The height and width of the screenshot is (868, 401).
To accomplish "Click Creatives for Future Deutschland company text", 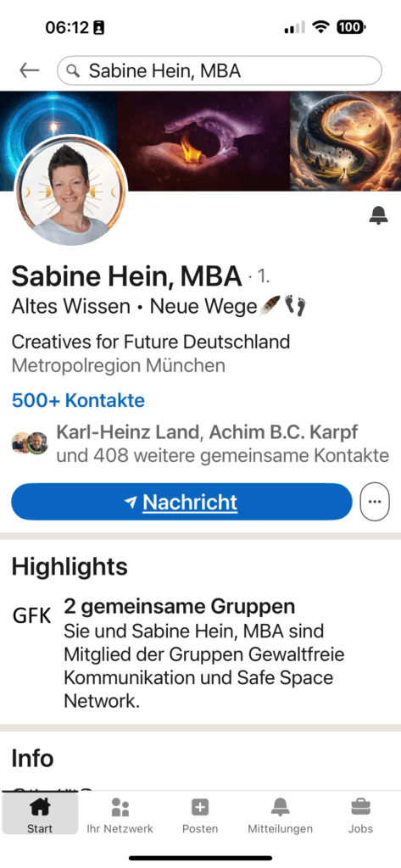I will (151, 342).
